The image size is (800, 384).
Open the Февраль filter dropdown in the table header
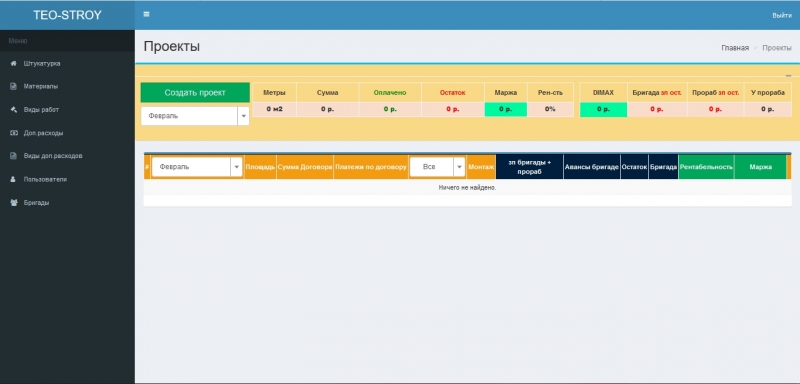[x=197, y=167]
